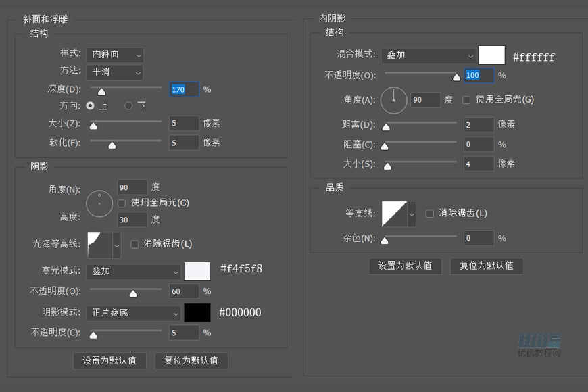
Task: Enable 消除锯齿 next to Gloss Contour
Action: point(134,244)
